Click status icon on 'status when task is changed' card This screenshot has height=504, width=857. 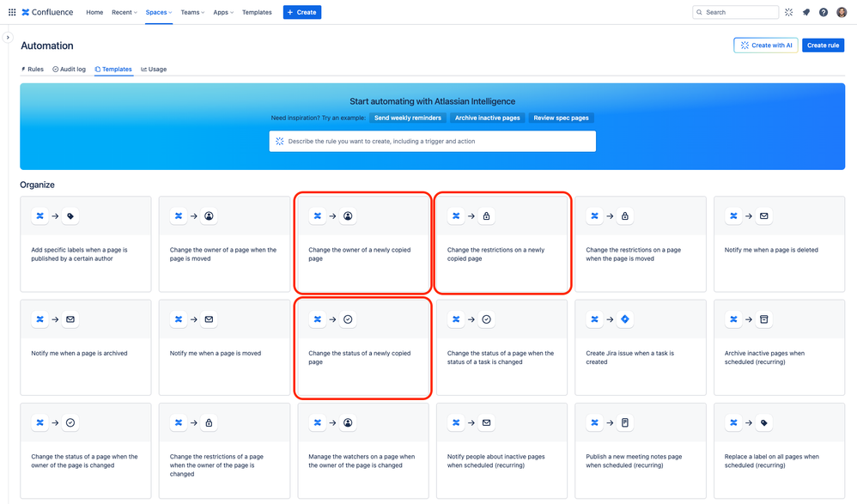486,319
